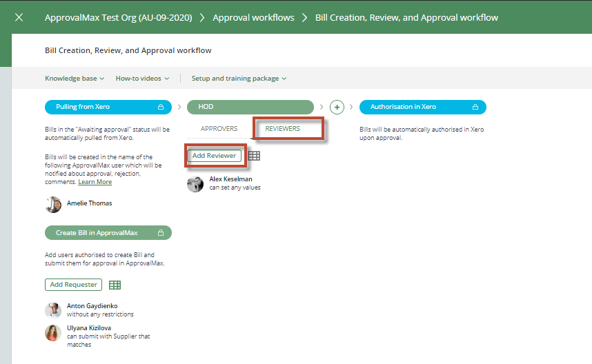The height and width of the screenshot is (364, 592).
Task: Switch to the REVIEWERS tab
Action: (x=282, y=129)
